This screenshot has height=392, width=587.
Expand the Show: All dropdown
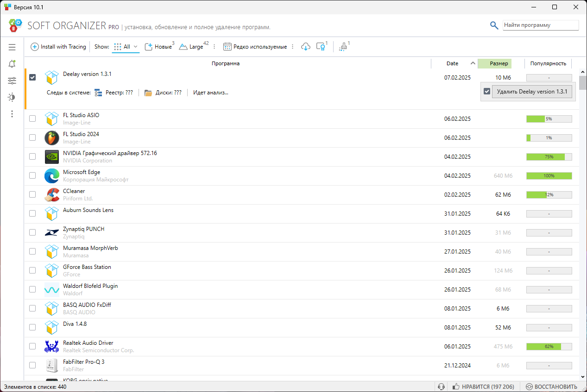point(126,47)
